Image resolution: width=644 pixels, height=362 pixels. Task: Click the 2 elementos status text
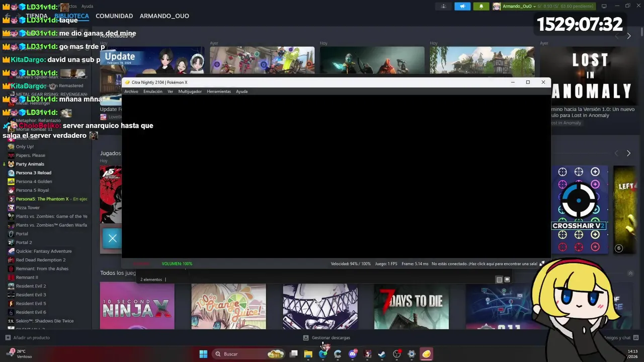coord(151,280)
